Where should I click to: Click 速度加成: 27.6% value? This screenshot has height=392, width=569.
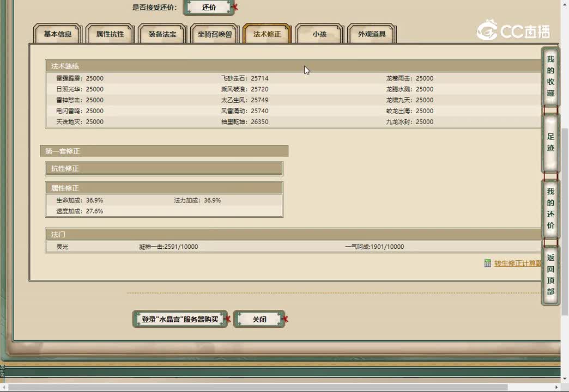[x=80, y=211]
